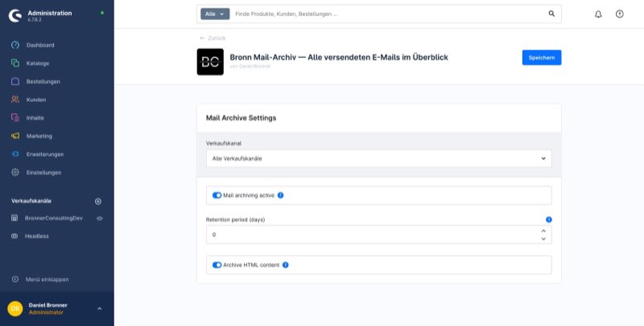
Task: Add a new sales channel plus icon
Action: [98, 200]
